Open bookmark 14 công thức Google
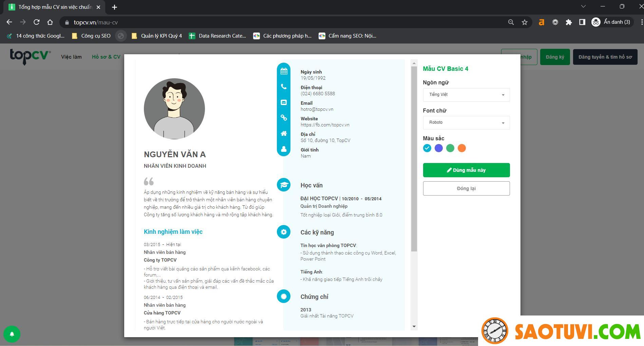Image resolution: width=644 pixels, height=346 pixels. click(x=36, y=36)
